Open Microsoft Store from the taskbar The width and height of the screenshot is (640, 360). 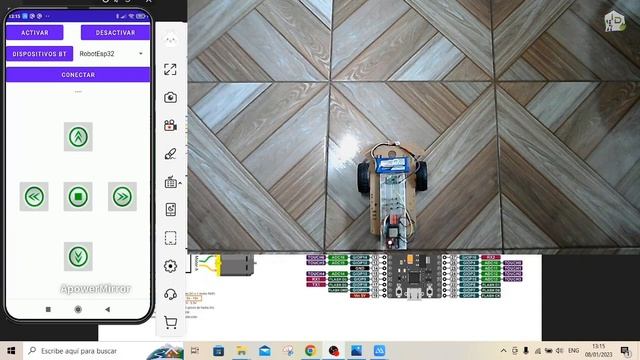[218, 351]
